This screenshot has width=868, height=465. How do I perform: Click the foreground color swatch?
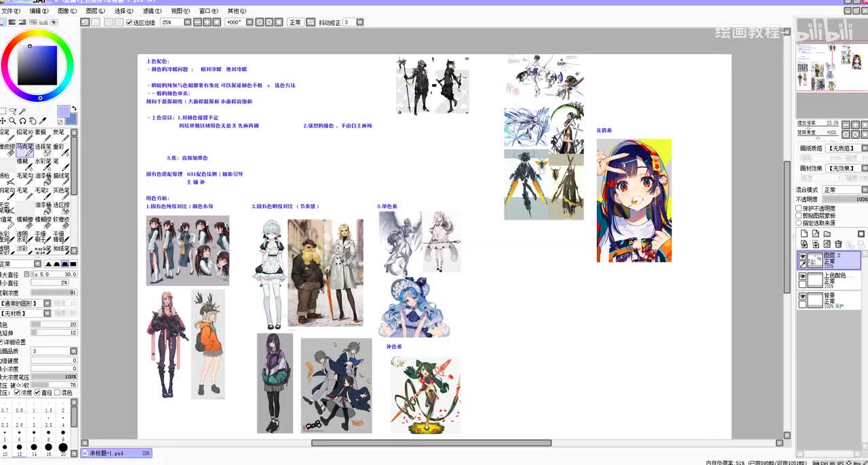click(64, 111)
